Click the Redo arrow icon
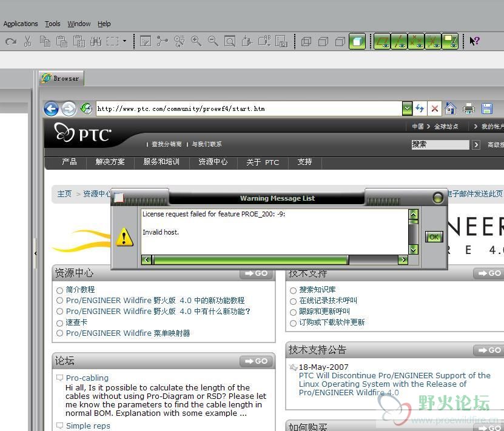 click(x=12, y=41)
